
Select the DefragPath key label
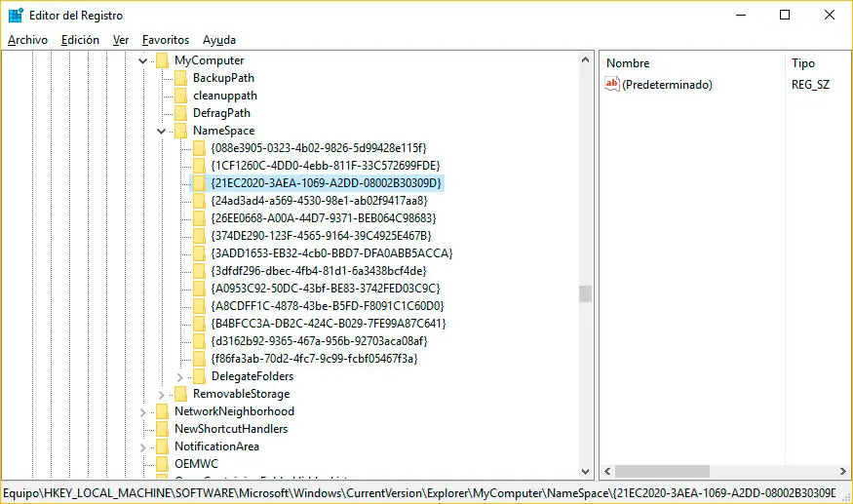point(221,113)
